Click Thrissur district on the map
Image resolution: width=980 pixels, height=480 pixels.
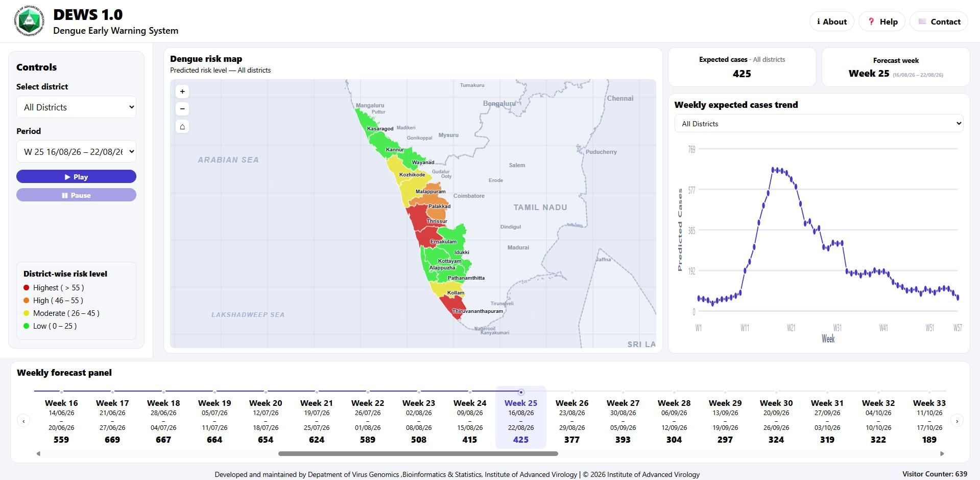pyautogui.click(x=422, y=217)
